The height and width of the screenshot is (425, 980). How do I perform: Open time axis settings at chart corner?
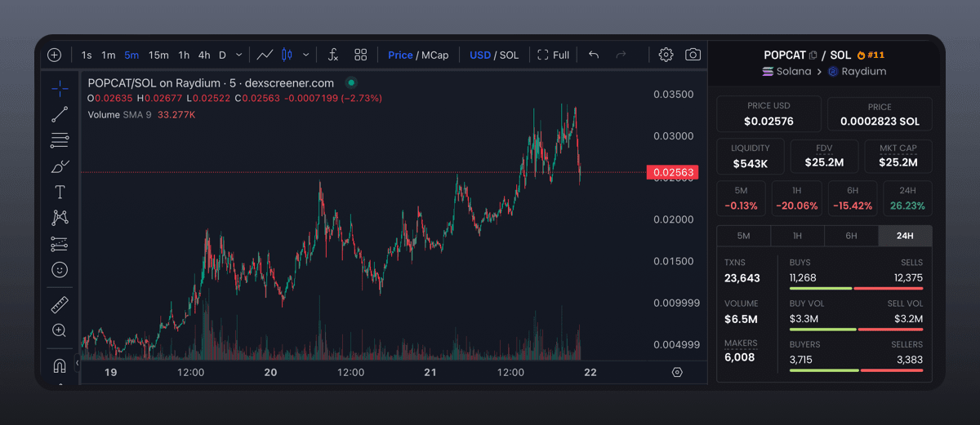click(x=677, y=372)
